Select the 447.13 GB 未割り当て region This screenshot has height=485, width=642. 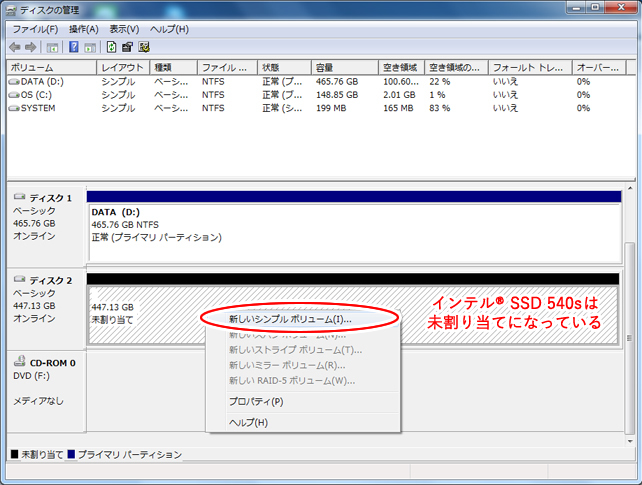[353, 315]
